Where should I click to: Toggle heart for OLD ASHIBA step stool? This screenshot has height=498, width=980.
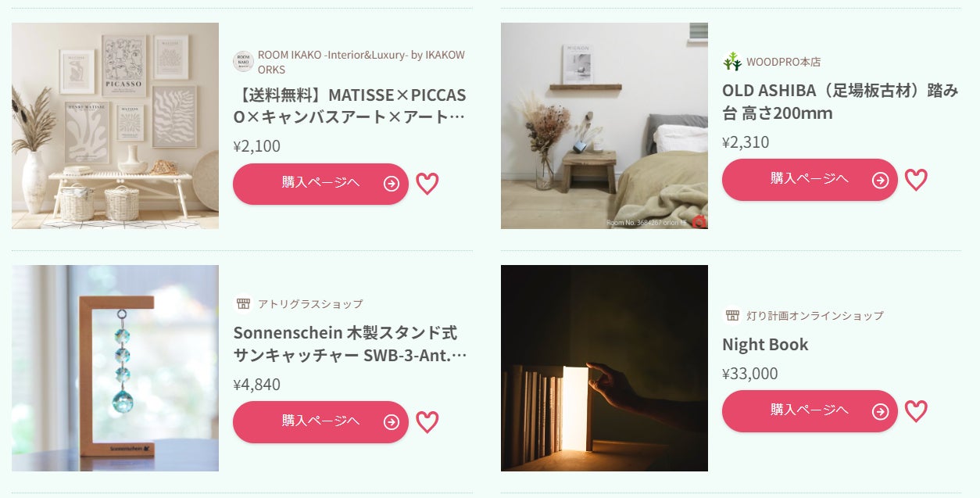coord(916,180)
